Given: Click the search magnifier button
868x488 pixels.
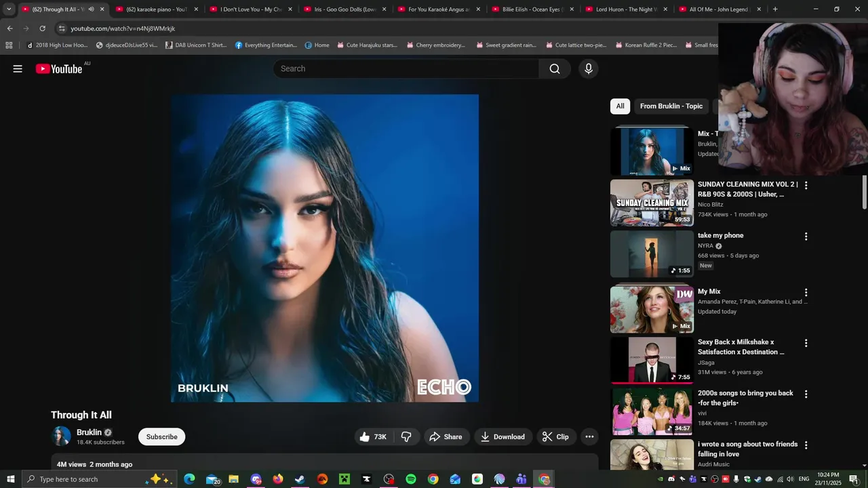Looking at the screenshot, I should [555, 68].
